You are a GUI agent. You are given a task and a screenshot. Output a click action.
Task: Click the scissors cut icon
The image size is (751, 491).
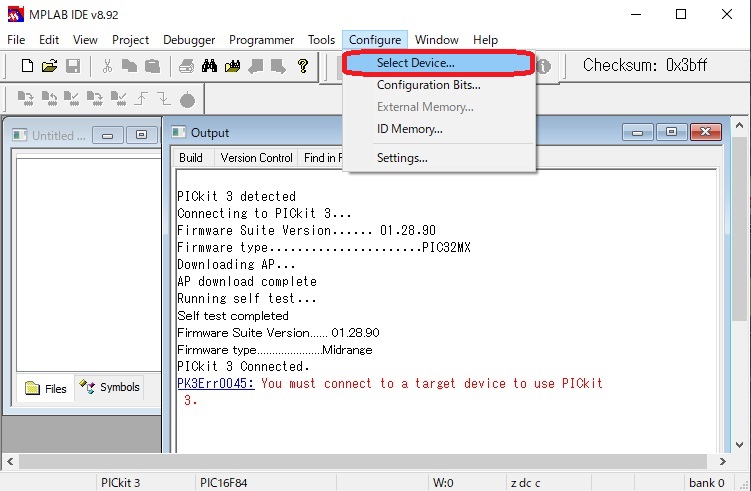(107, 66)
